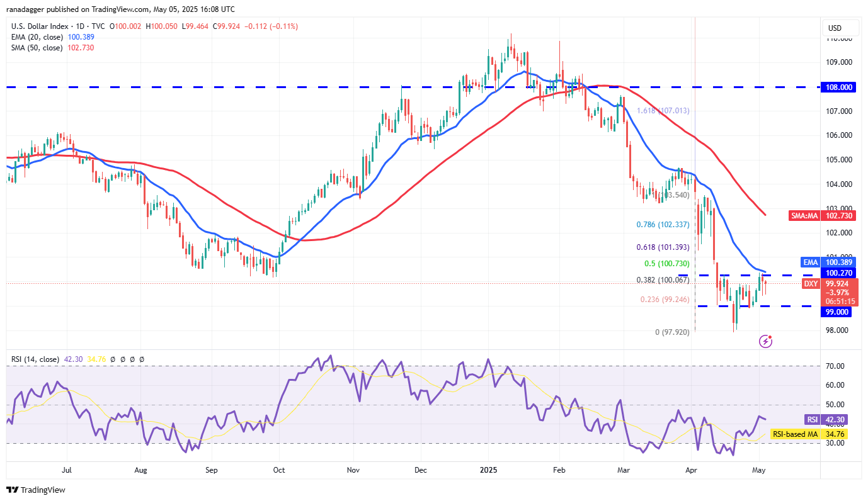Image resolution: width=868 pixels, height=501 pixels.
Task: Click the purple lightning signal icon on the chart
Action: point(766,341)
